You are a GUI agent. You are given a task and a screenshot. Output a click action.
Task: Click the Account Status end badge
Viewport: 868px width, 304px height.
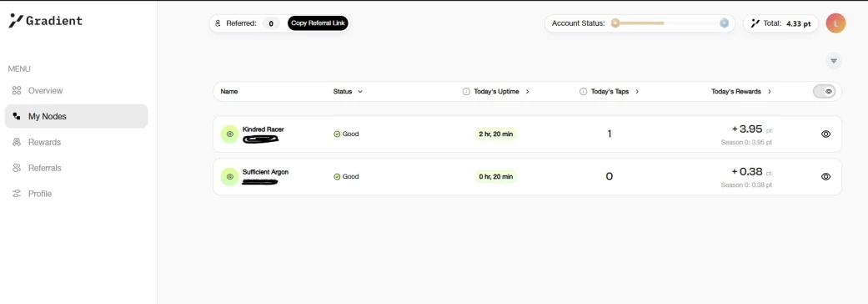[x=724, y=23]
